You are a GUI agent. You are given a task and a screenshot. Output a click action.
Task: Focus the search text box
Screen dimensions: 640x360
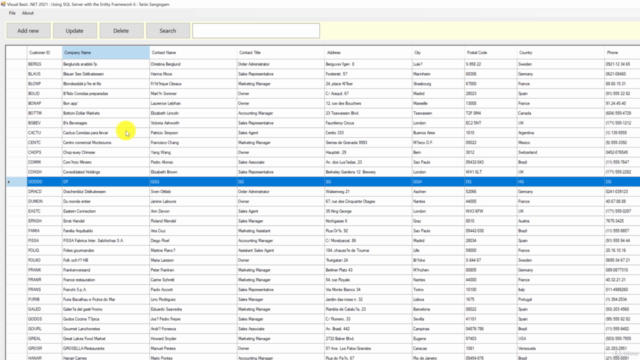pos(256,31)
